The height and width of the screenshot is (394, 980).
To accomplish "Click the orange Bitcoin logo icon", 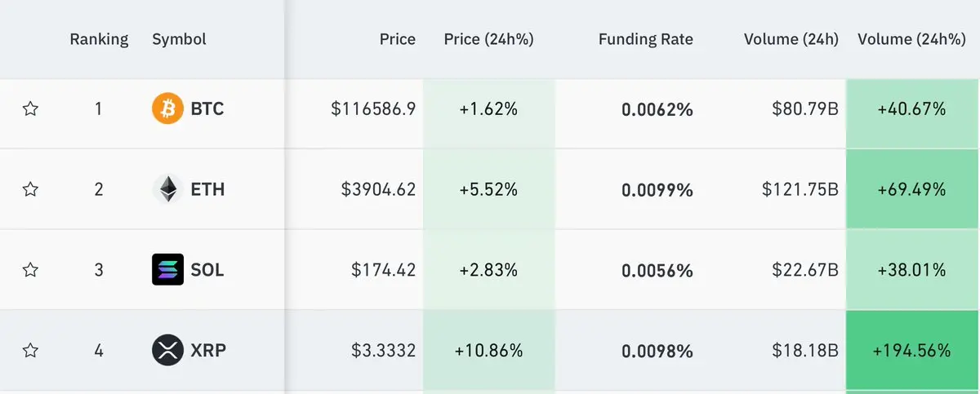I will coord(167,108).
